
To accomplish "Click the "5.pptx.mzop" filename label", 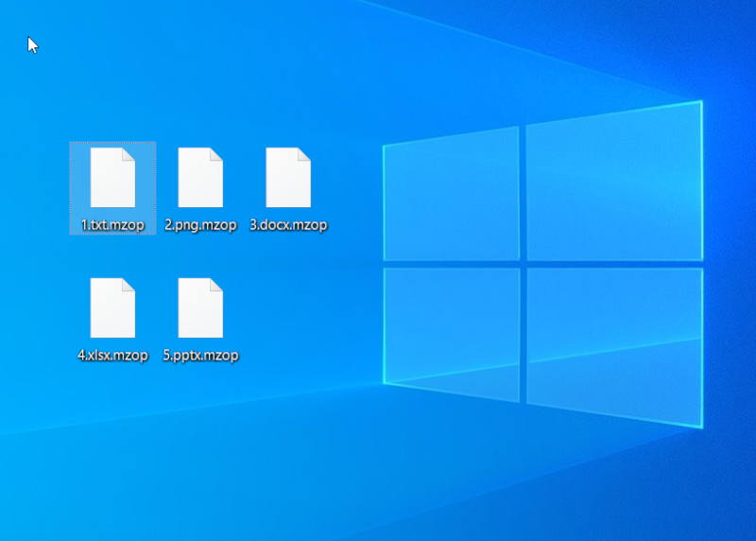I will point(200,356).
